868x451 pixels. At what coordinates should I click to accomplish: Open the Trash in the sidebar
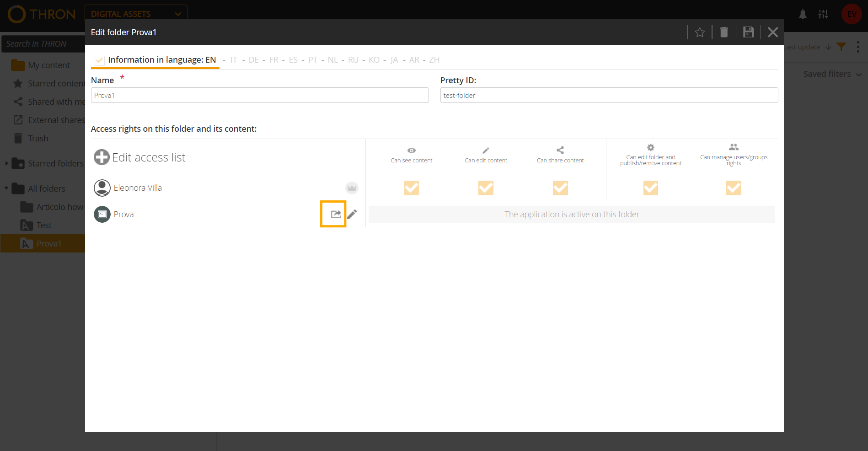pyautogui.click(x=38, y=138)
